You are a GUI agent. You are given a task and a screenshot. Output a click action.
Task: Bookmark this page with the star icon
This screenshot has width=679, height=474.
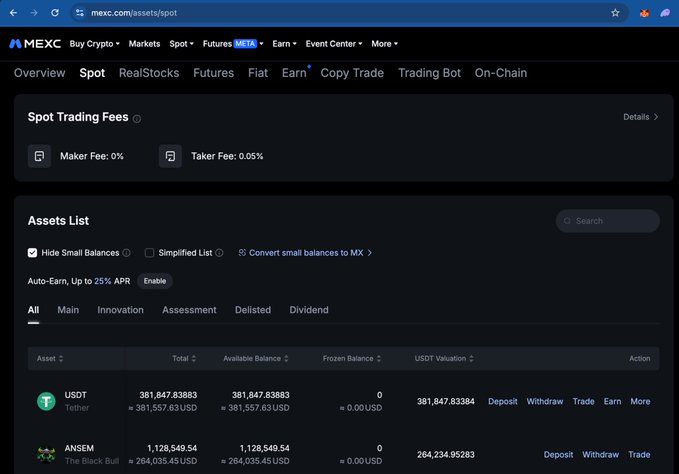click(615, 13)
